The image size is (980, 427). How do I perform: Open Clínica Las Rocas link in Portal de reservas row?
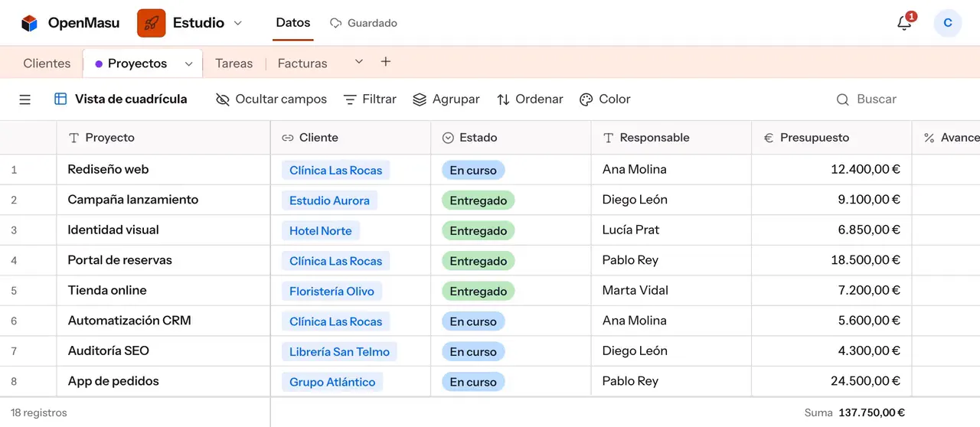pyautogui.click(x=335, y=261)
